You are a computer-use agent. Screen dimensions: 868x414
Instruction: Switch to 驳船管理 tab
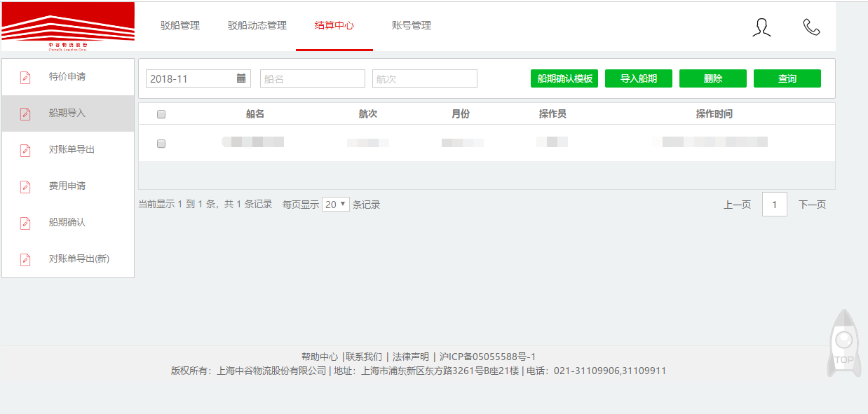[180, 25]
